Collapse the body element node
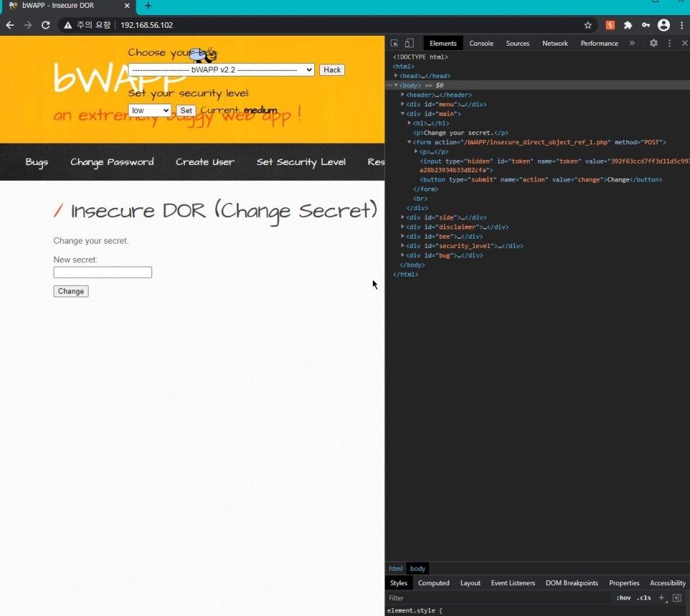690x616 pixels. [396, 86]
